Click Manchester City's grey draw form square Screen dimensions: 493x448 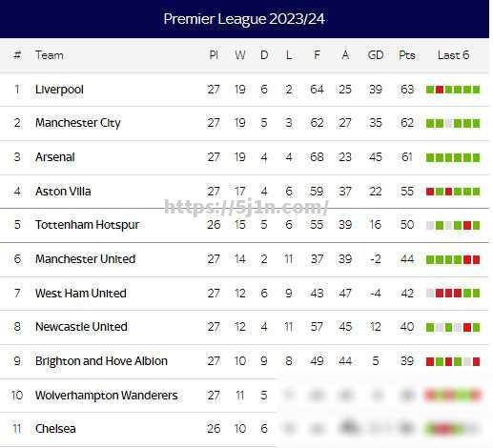[448, 123]
